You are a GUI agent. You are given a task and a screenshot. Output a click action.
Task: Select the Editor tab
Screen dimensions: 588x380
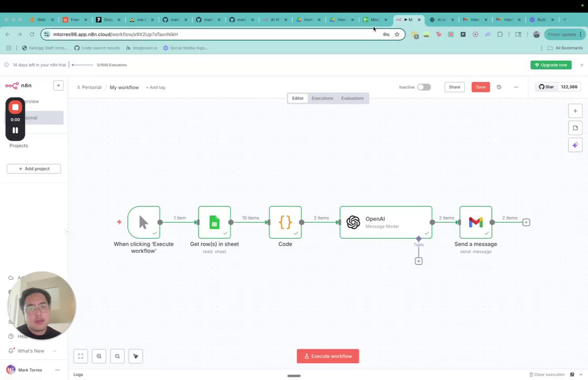[298, 98]
